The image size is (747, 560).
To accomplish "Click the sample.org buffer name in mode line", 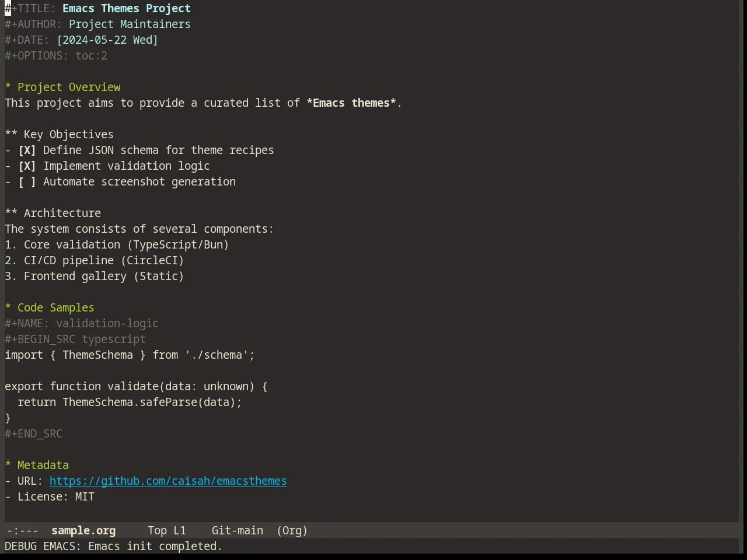I will [x=83, y=530].
